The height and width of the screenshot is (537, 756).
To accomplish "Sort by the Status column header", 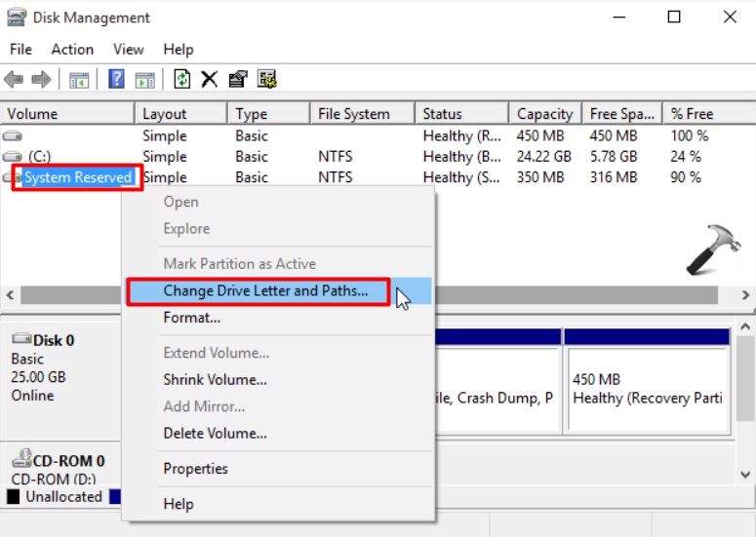I will point(462,114).
